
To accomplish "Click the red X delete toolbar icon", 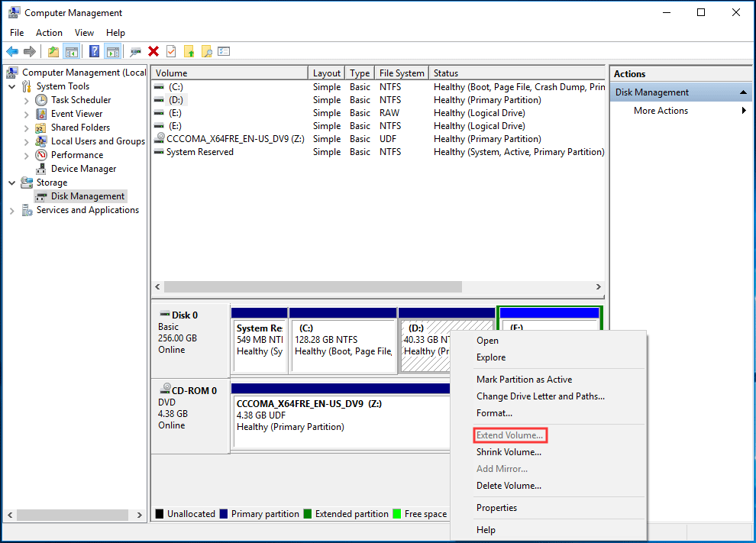I will tap(153, 51).
